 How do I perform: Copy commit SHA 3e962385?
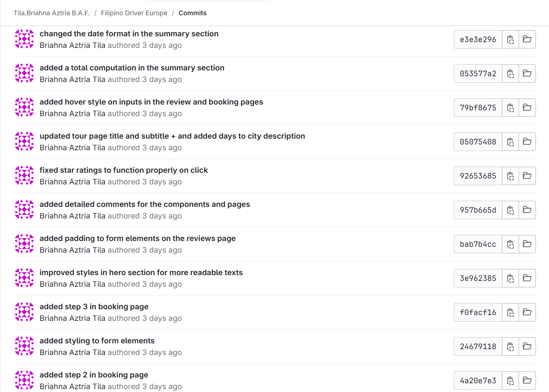pos(510,278)
